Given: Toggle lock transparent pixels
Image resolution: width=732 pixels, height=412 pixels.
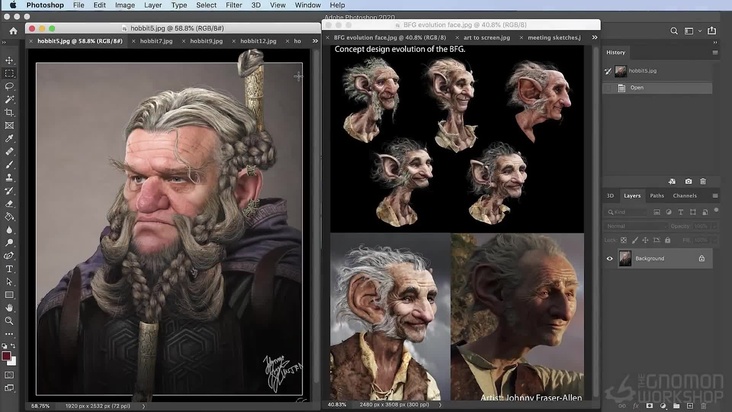Looking at the screenshot, I should tap(624, 240).
